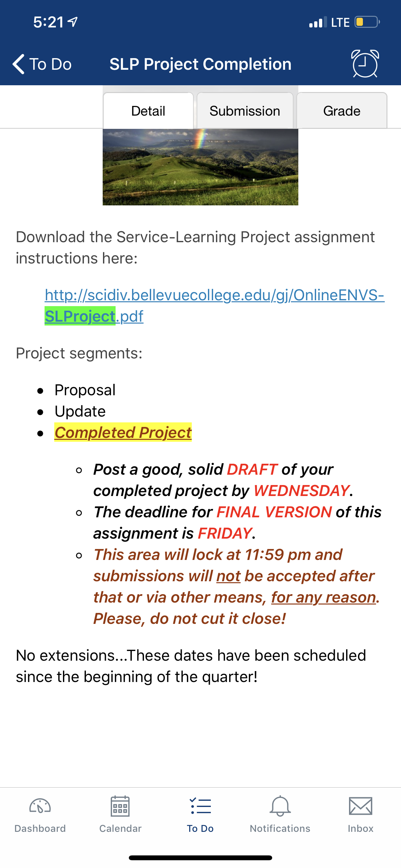
Task: Tap the SLP Project Completion title
Action: 200,64
